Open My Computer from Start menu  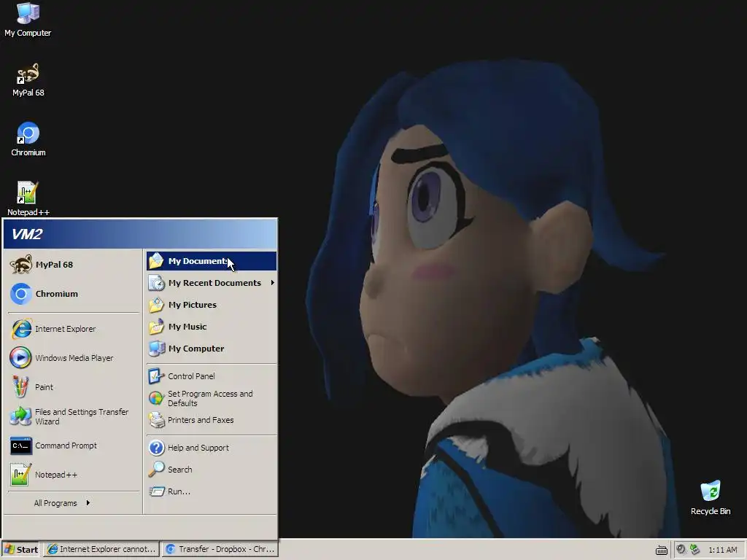(x=212, y=349)
